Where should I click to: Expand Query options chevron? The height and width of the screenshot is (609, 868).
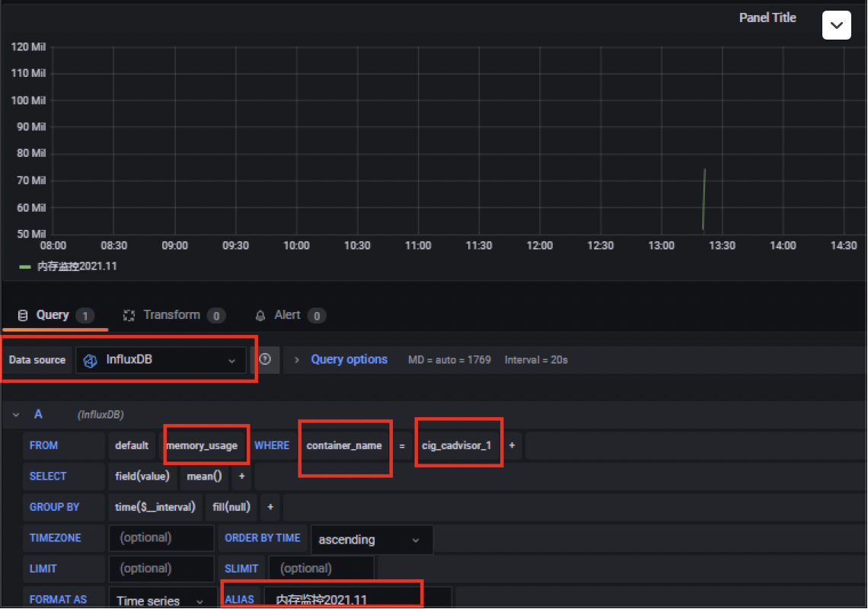[297, 360]
